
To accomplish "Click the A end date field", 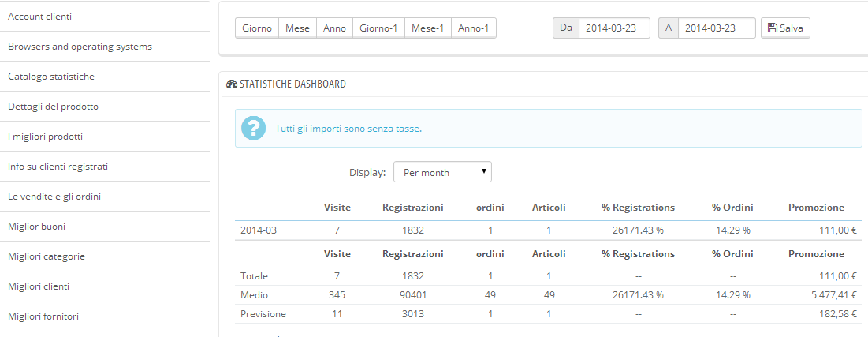I will (716, 28).
